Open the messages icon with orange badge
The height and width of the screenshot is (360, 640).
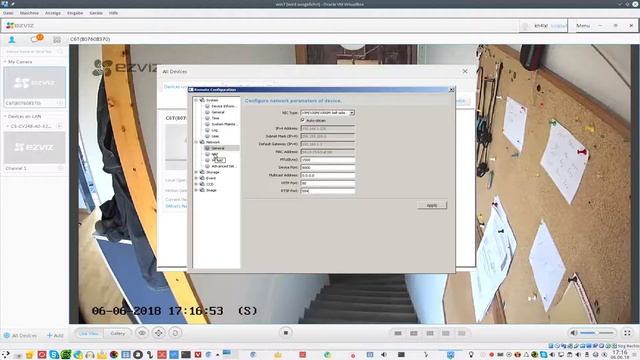pyautogui.click(x=36, y=39)
